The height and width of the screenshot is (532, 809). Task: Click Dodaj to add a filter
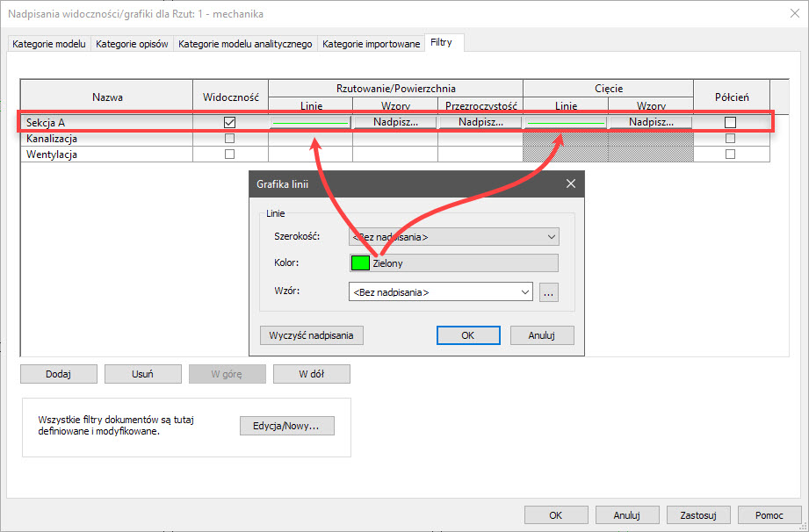click(x=59, y=374)
